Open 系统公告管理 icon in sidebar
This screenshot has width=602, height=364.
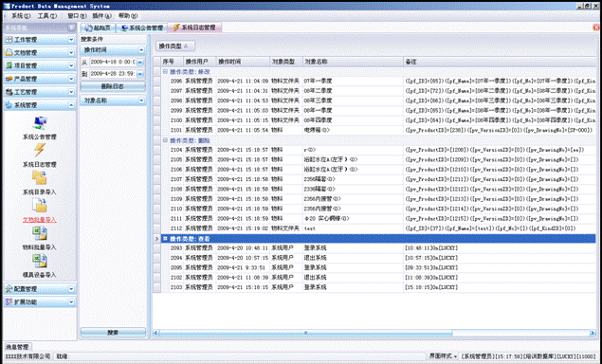tap(40, 123)
